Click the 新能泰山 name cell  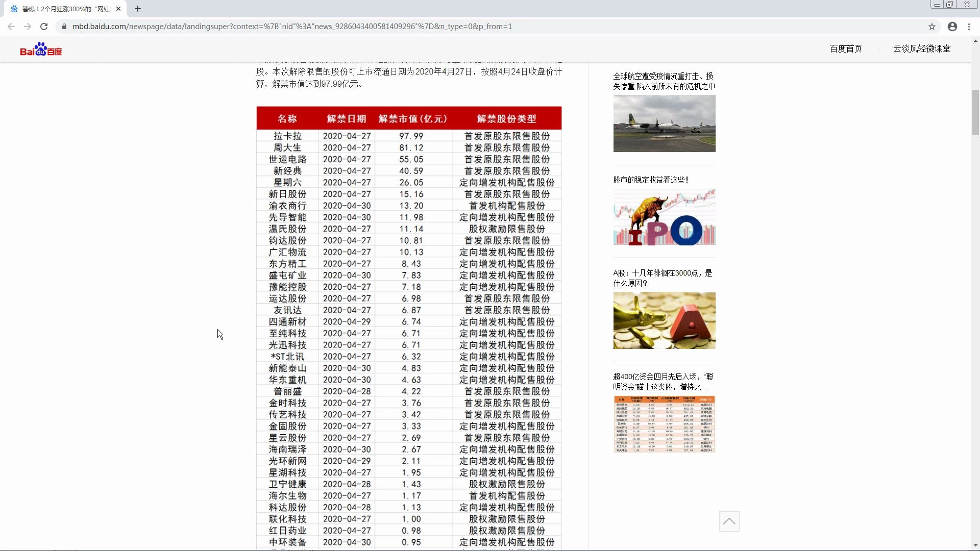click(287, 368)
